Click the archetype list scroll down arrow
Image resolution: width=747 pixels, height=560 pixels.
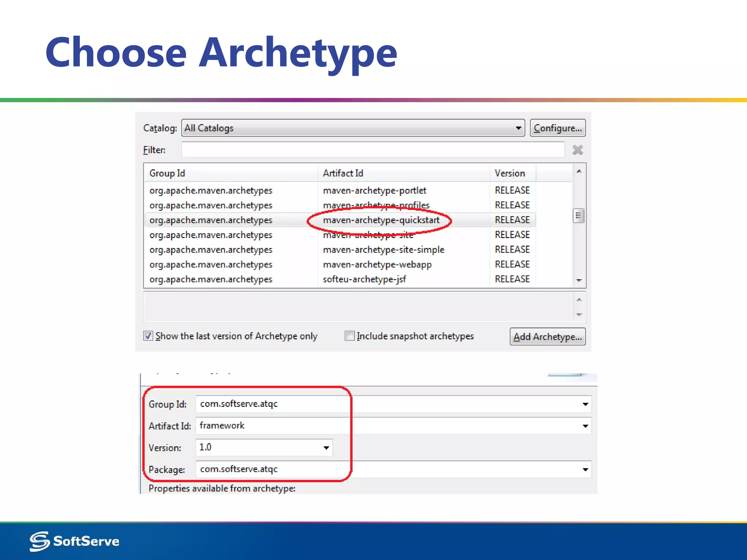tap(579, 280)
